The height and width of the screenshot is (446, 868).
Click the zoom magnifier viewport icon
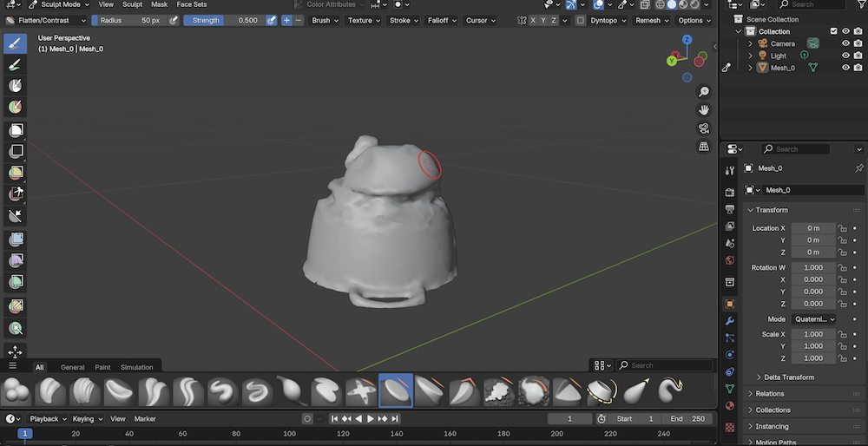(704, 91)
